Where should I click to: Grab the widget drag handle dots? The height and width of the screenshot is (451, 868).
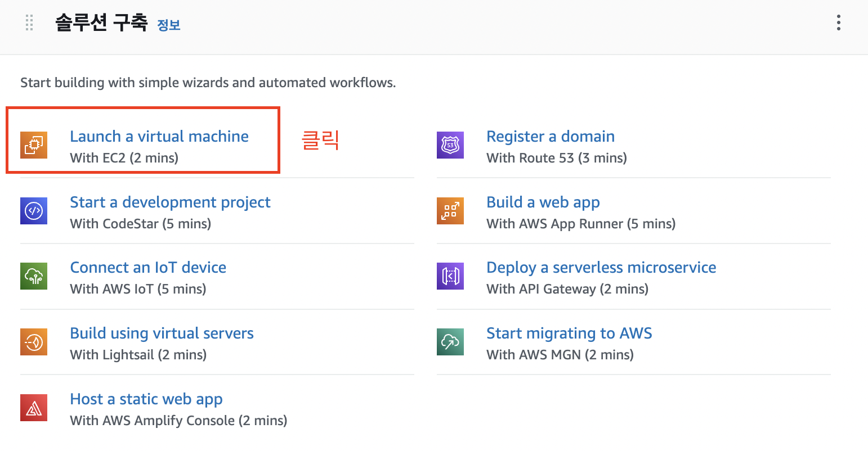pos(29,23)
